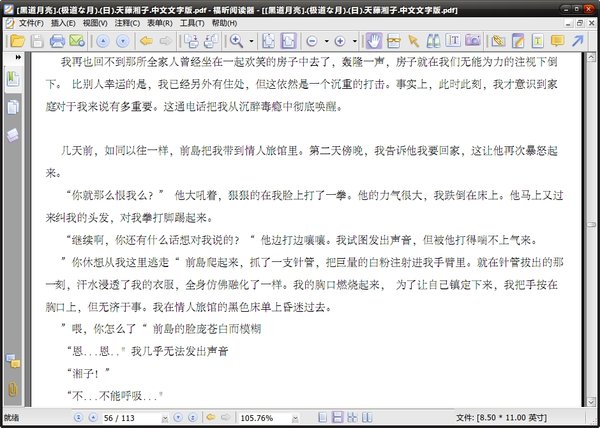The height and width of the screenshot is (428, 600).
Task: Select the pencil note tool
Action: point(518,41)
